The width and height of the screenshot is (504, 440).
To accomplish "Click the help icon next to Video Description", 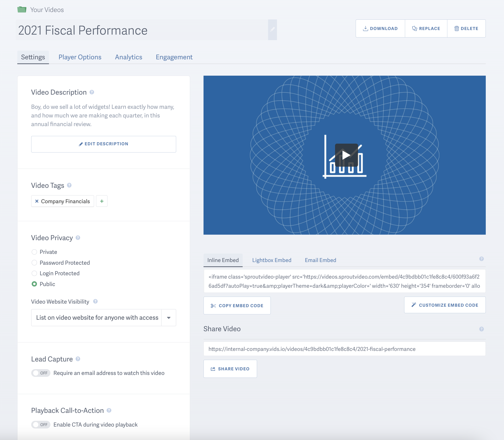I will pos(92,92).
